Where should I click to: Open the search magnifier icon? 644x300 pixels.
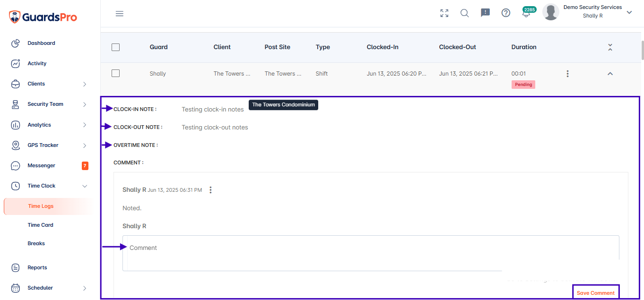pos(465,13)
